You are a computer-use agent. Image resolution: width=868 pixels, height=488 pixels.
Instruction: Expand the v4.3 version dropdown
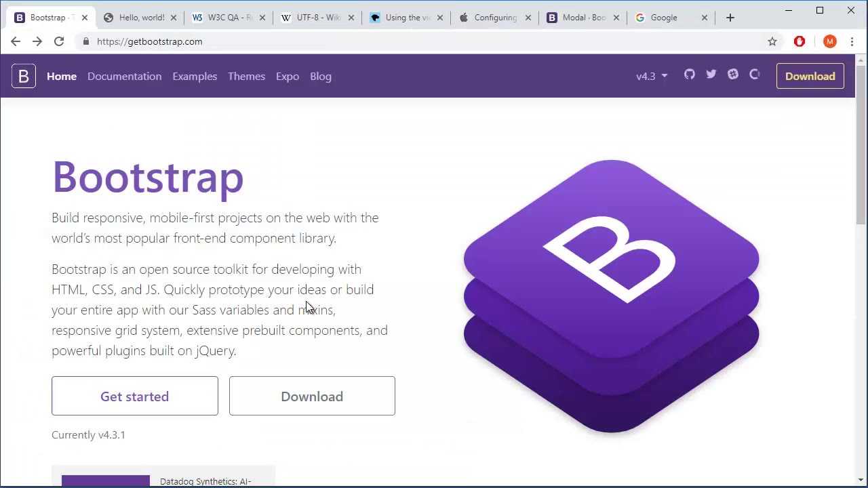[652, 76]
